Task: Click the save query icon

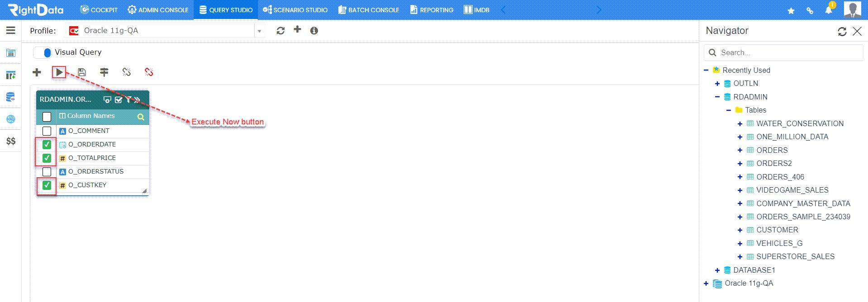Action: 82,72
